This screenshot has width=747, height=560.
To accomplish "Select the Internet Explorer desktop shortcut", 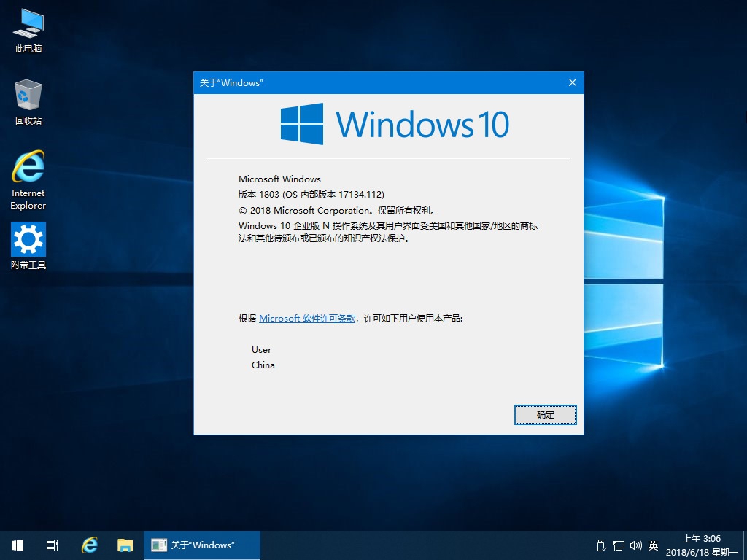I will (28, 180).
